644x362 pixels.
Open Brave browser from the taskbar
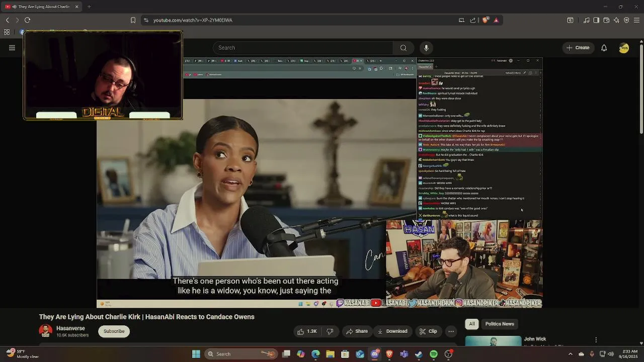pos(389,354)
